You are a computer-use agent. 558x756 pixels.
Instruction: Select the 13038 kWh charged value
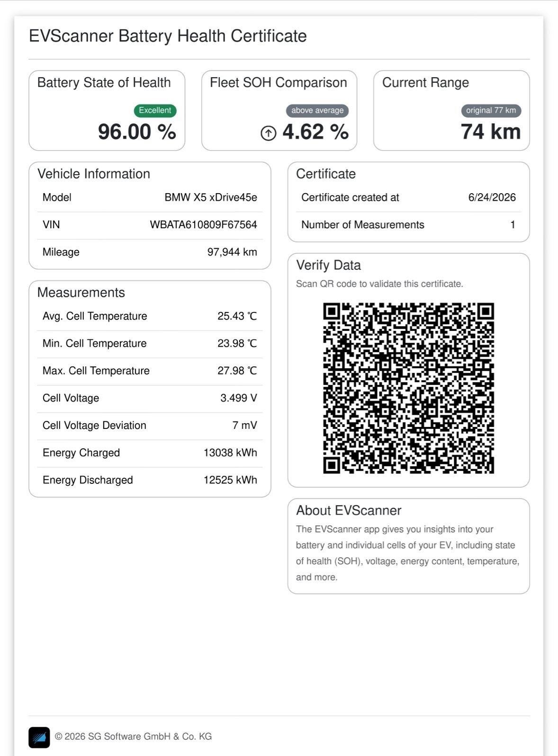[x=230, y=453]
